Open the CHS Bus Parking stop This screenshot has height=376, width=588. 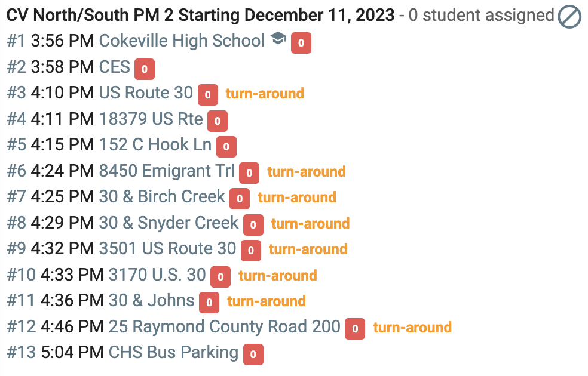[x=174, y=352]
